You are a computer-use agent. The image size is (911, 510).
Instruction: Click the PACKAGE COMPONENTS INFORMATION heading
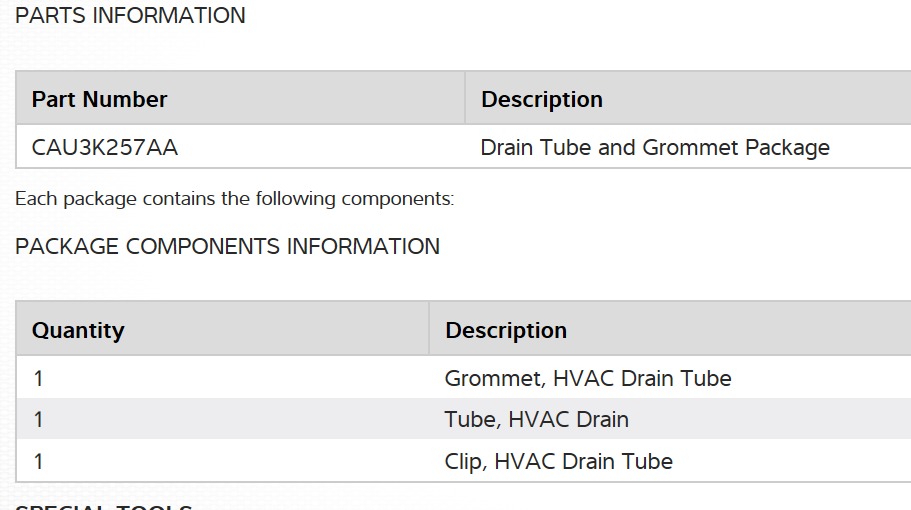[x=227, y=246]
